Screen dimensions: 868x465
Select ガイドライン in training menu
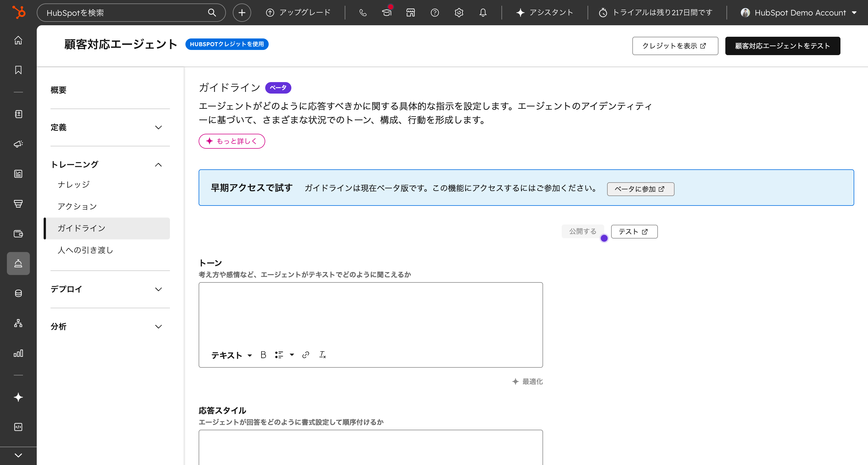click(107, 228)
